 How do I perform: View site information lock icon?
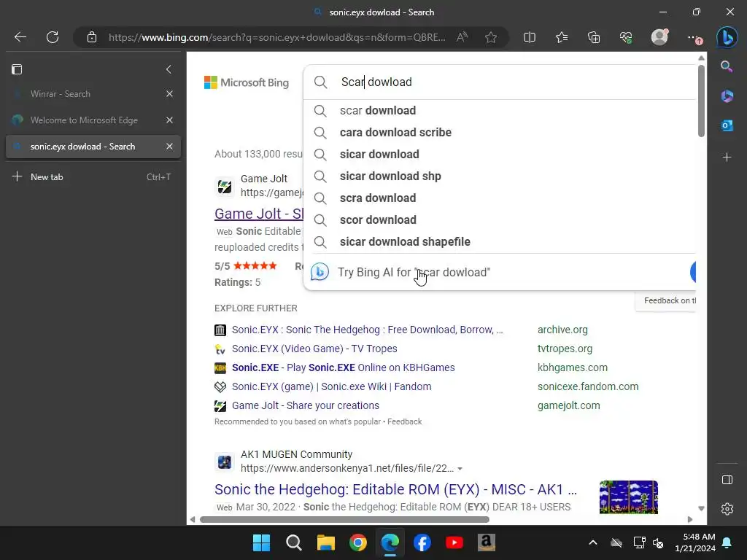tap(92, 37)
